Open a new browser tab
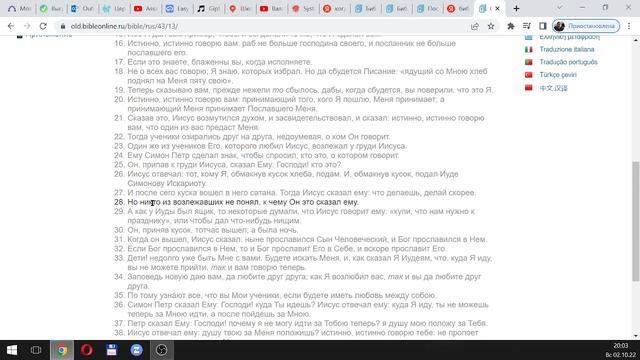Image resolution: width=640 pixels, height=360 pixels. (516, 8)
